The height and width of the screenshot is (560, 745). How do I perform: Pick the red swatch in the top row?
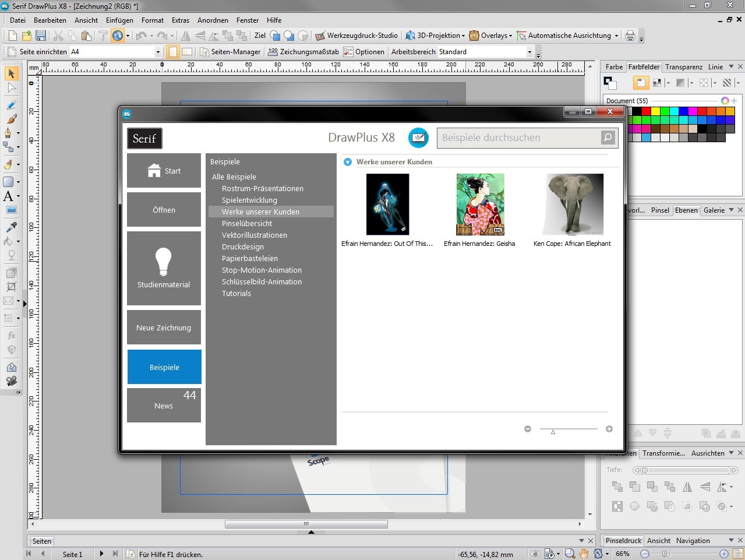[x=646, y=111]
